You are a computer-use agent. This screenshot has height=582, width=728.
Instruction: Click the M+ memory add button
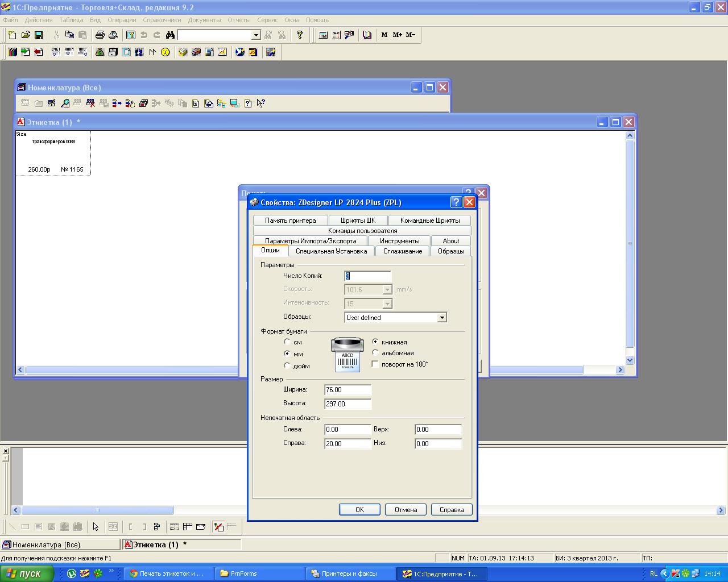pyautogui.click(x=398, y=35)
